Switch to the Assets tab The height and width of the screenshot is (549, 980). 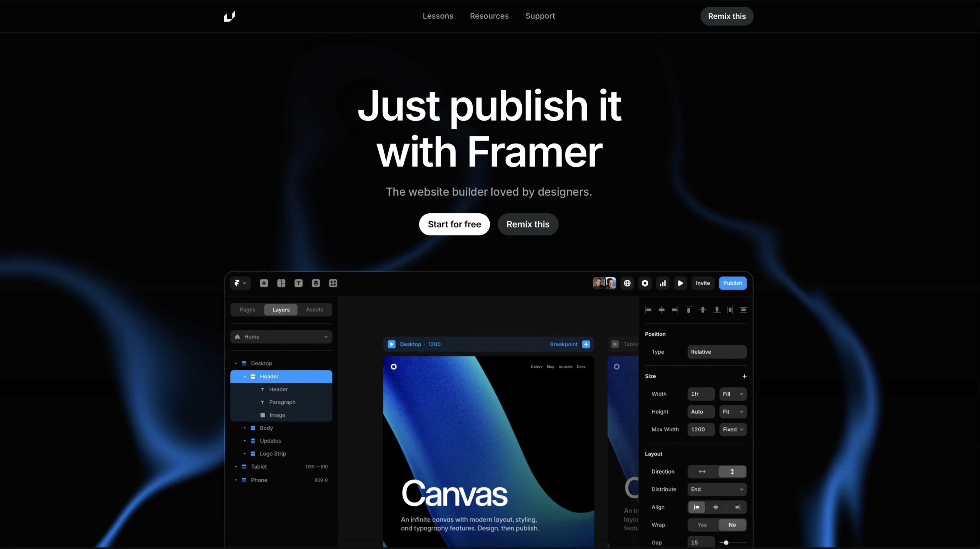point(314,310)
